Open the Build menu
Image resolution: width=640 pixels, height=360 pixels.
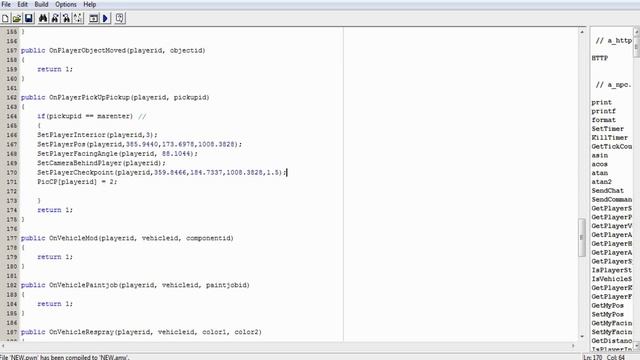(41, 4)
